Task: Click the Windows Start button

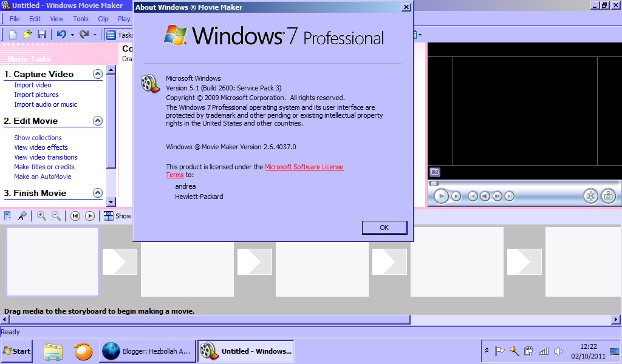Action: [16, 351]
